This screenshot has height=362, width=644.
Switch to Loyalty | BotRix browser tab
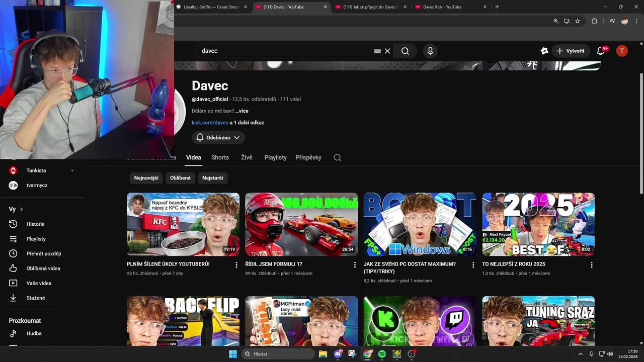(x=211, y=7)
